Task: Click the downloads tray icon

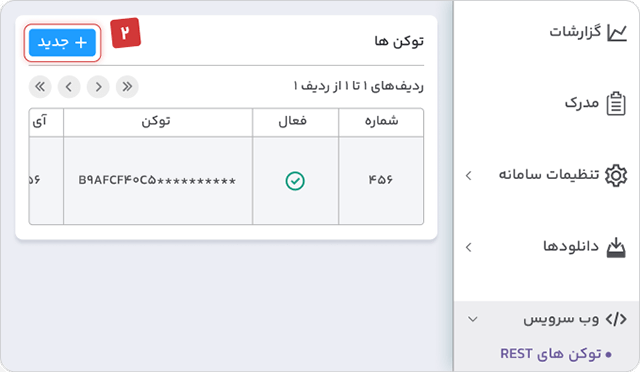Action: click(616, 247)
